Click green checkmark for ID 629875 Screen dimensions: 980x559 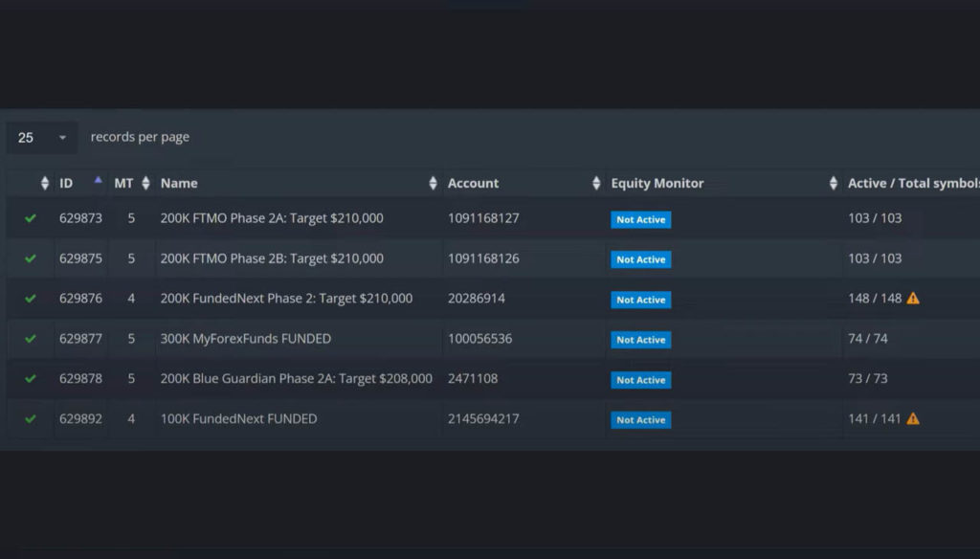click(x=30, y=258)
